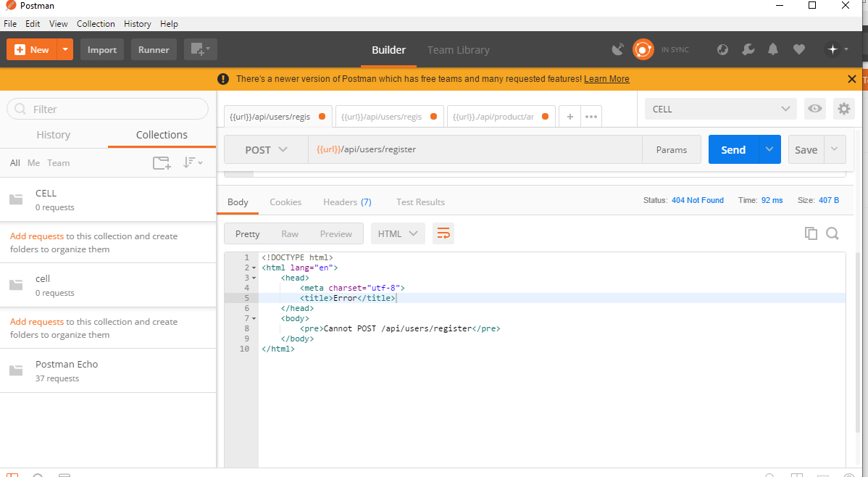Click the Filter search field
Screen dimensions: 868x477
point(107,108)
